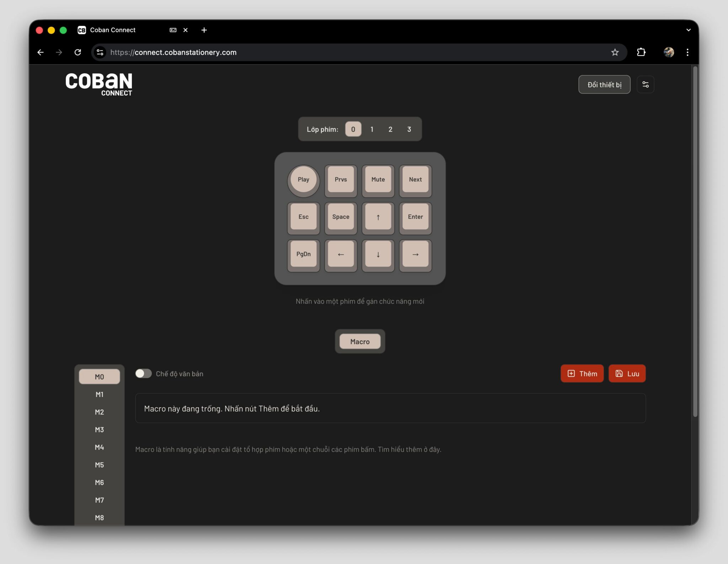Screen dimensions: 728x564
Task: Select key layer 1
Action: (x=372, y=129)
